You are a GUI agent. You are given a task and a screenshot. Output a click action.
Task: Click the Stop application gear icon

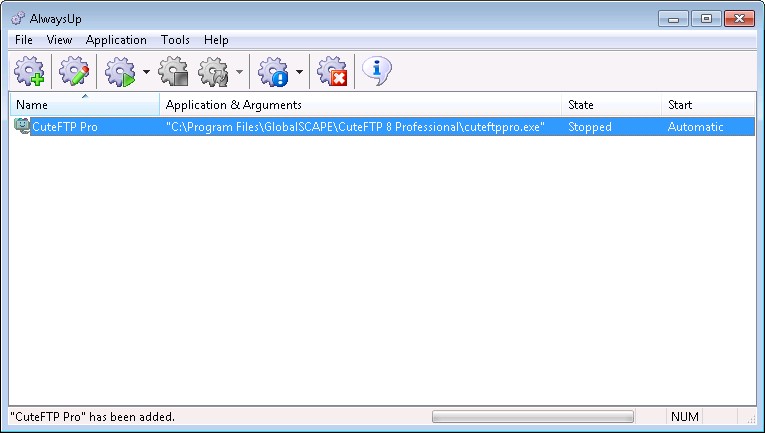[173, 72]
